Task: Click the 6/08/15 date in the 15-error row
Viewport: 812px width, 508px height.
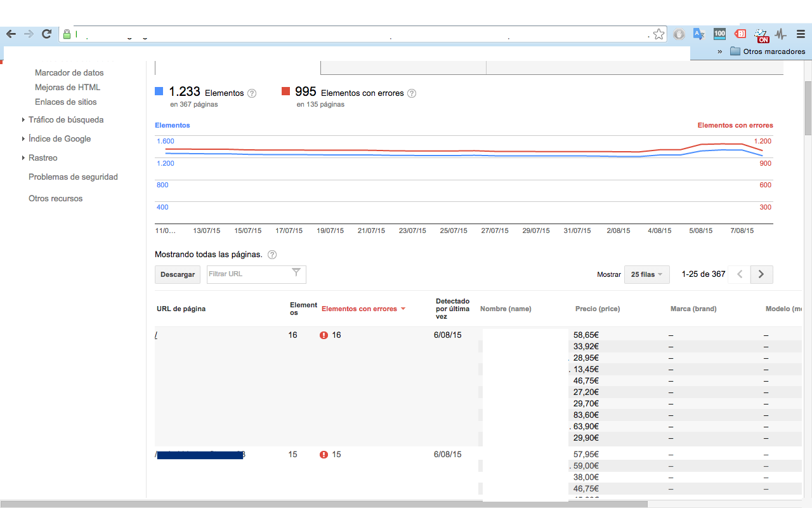Action: (x=447, y=455)
